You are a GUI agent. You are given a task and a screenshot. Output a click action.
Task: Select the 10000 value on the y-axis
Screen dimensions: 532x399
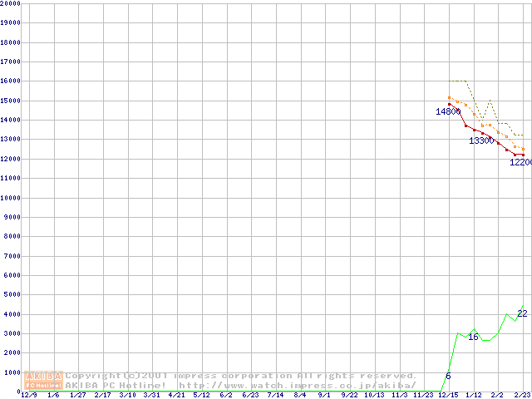[x=12, y=198]
